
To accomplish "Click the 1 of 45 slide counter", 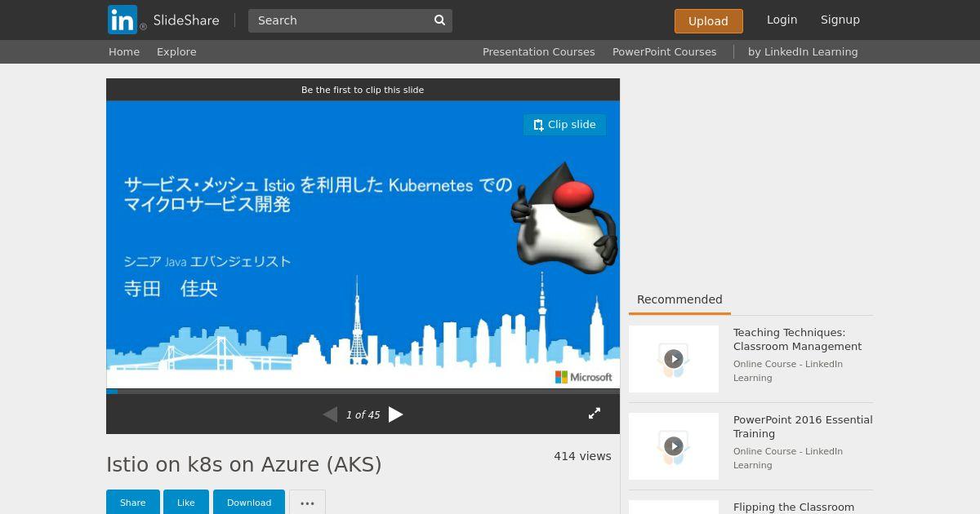I will 363,415.
